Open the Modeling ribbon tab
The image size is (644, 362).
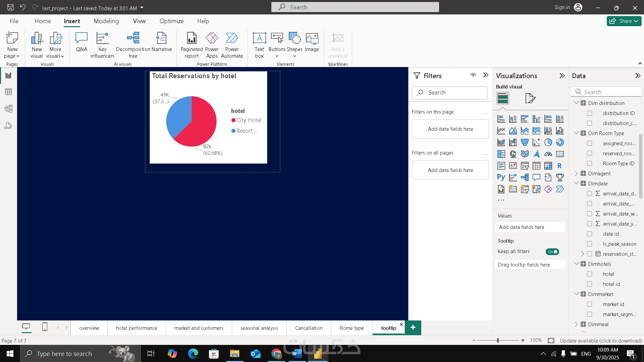106,21
